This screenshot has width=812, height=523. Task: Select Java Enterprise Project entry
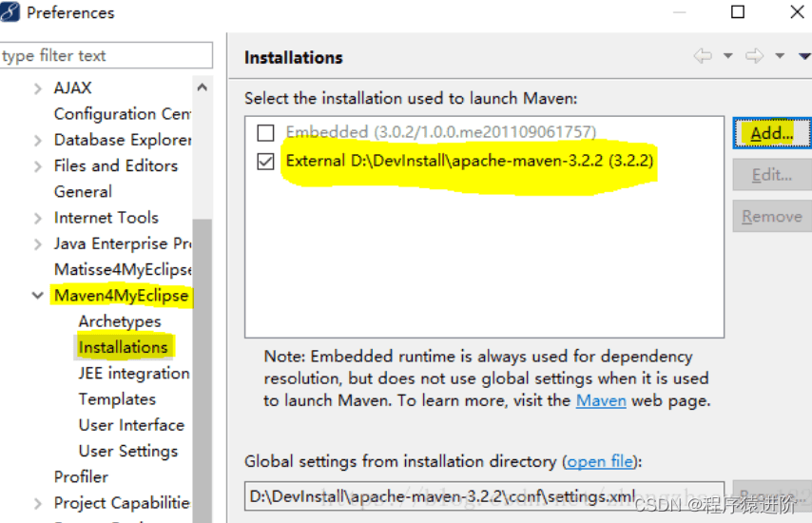[123, 243]
